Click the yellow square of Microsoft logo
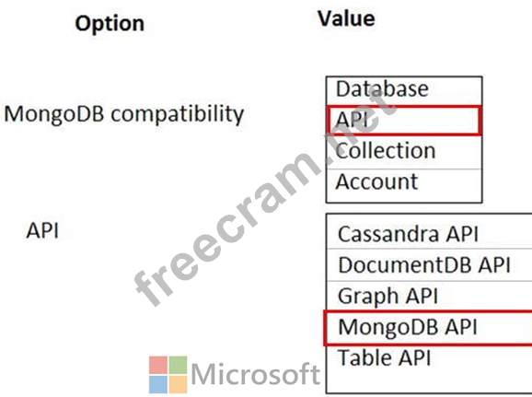 179,384
